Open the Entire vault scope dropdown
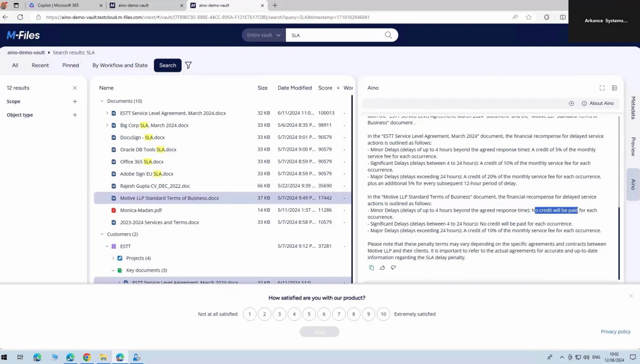640x364 pixels. 263,35
